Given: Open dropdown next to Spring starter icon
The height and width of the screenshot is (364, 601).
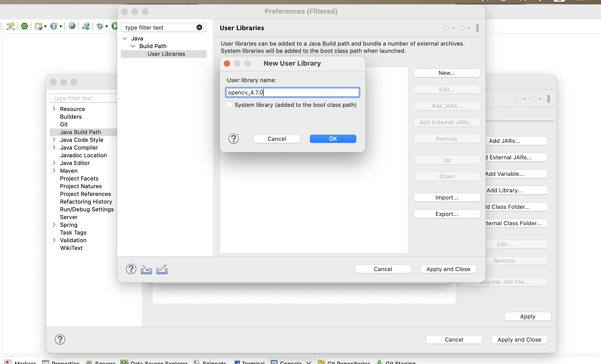Looking at the screenshot, I should coord(61,26).
